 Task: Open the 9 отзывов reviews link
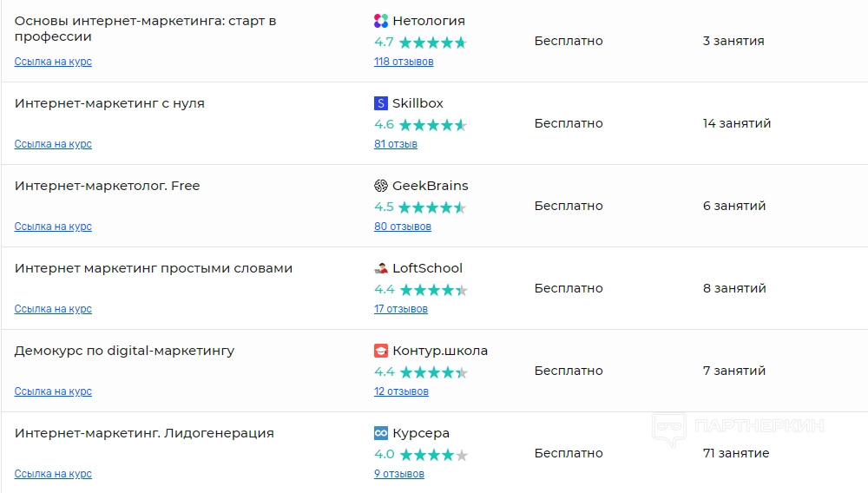click(399, 474)
